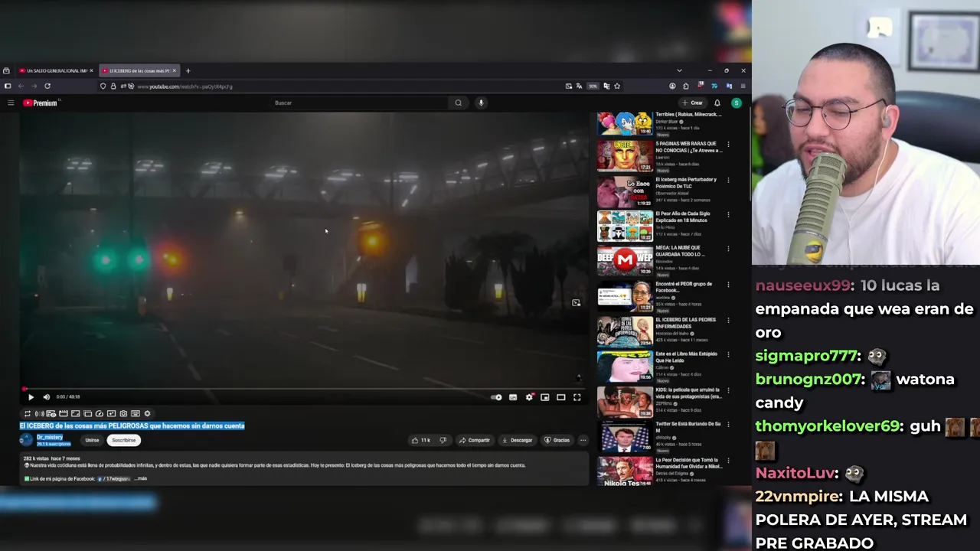The width and height of the screenshot is (980, 551).
Task: Enter fullscreen mode
Action: click(577, 397)
